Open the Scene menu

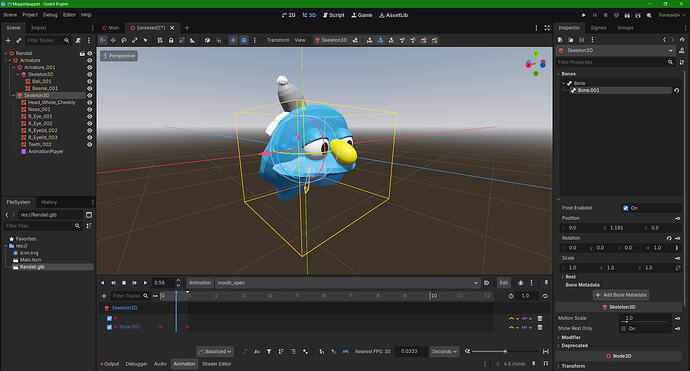pos(10,15)
